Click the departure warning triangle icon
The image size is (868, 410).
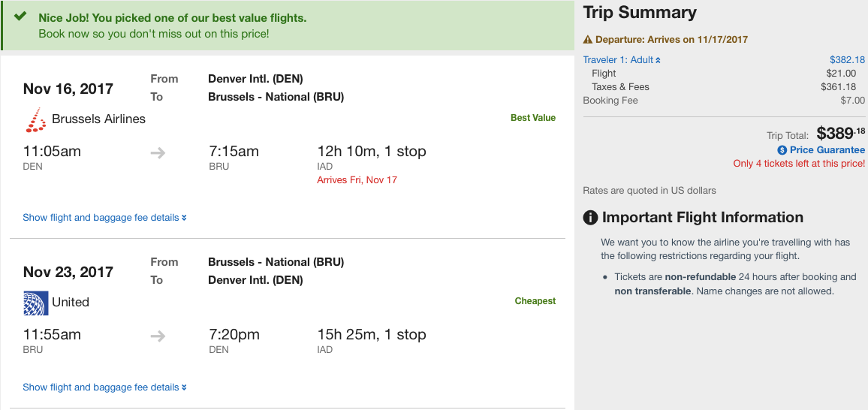pyautogui.click(x=588, y=40)
